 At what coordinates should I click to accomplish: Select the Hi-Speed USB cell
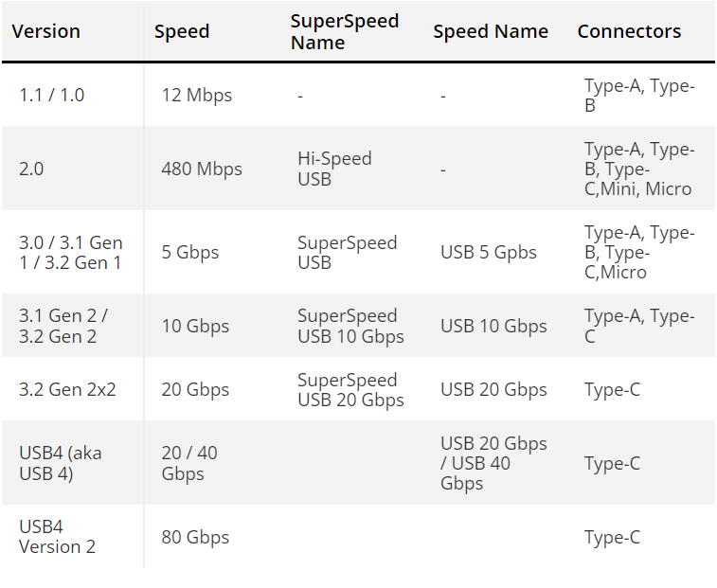click(x=334, y=169)
